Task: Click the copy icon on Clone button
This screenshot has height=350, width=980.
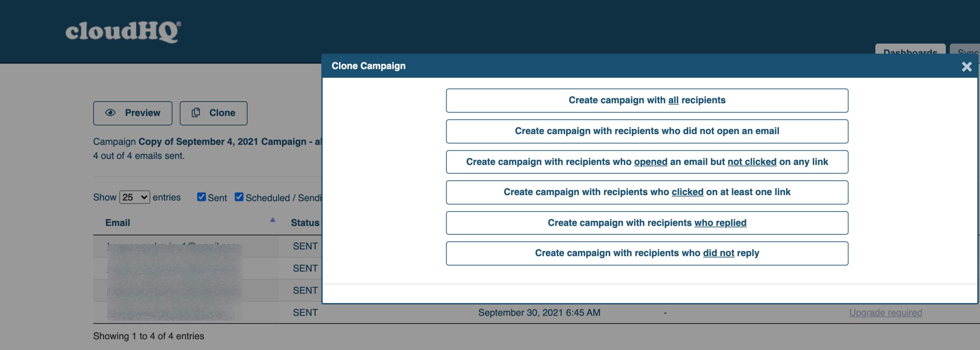Action: tap(196, 113)
